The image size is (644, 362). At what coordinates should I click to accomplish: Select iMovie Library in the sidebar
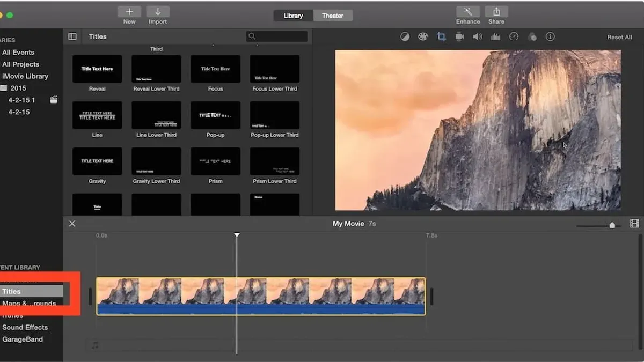point(25,76)
